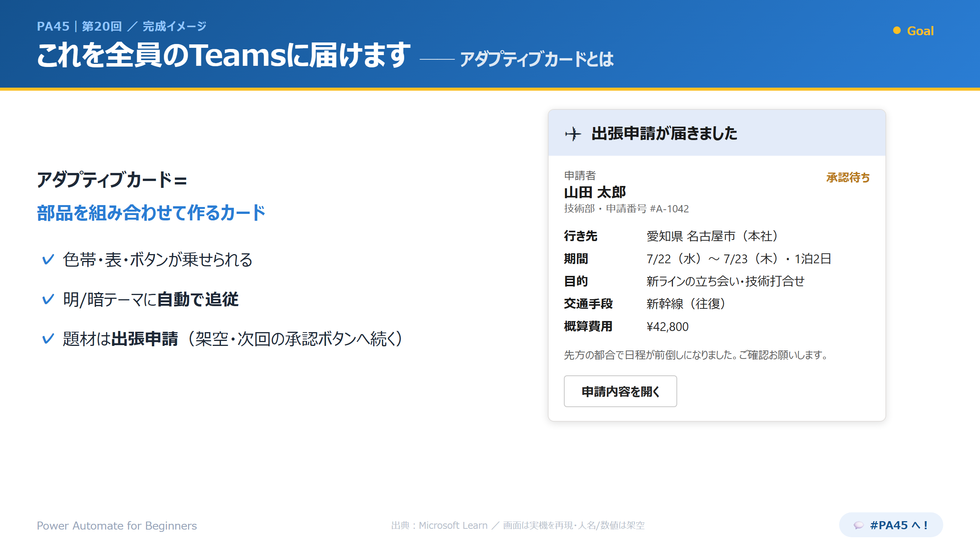Screen dimensions: 980x551
Task: Click the value 新幹線（往復）
Action: point(686,304)
